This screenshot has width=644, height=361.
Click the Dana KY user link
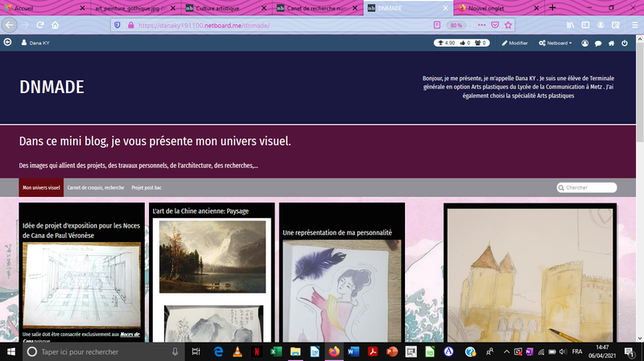coord(35,43)
